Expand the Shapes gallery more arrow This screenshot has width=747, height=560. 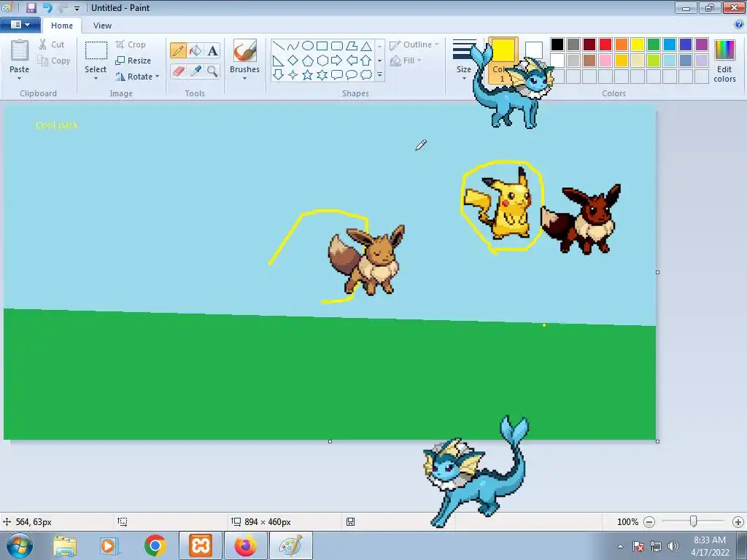pyautogui.click(x=379, y=75)
